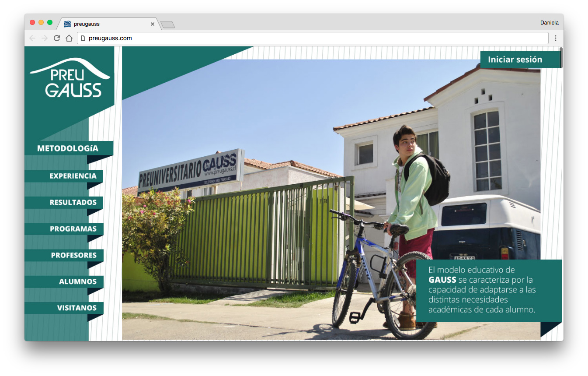Open the METODOLOGÍA menu item
The width and height of the screenshot is (588, 376).
69,148
